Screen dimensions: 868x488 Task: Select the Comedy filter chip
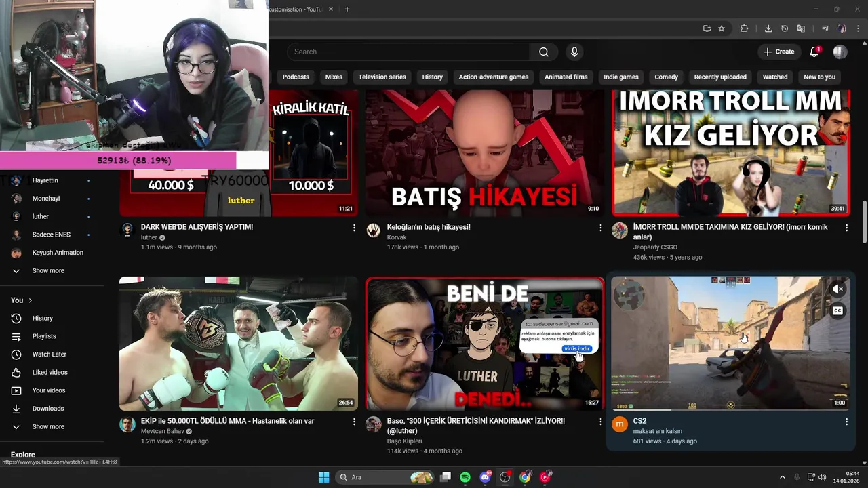point(666,77)
